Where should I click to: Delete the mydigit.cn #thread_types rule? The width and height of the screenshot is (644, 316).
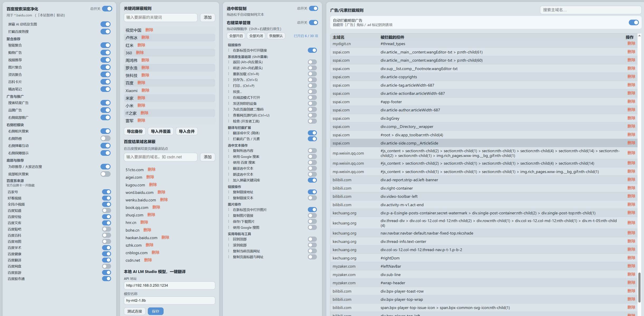[631, 43]
